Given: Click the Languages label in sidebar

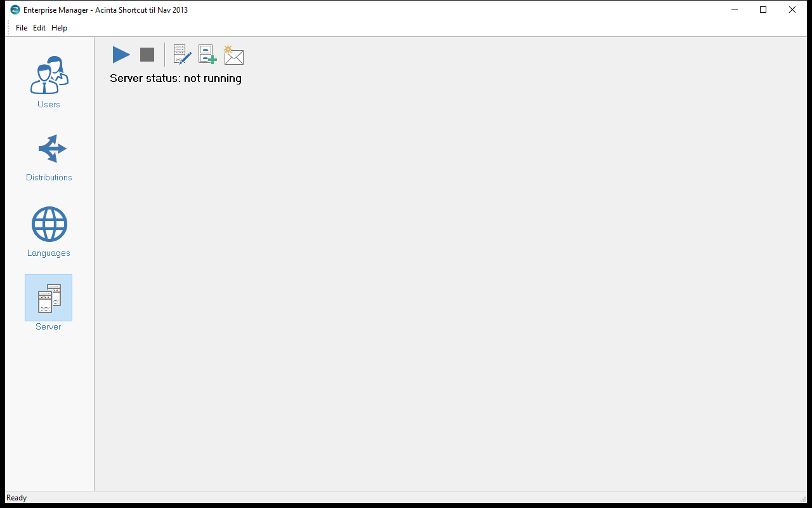Looking at the screenshot, I should (49, 253).
